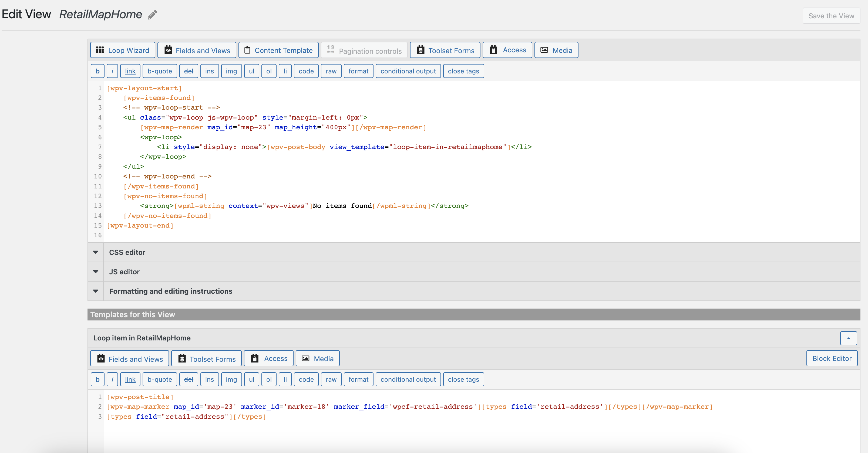The height and width of the screenshot is (453, 868).
Task: Click the wpv-map-marker shortcode line
Action: click(410, 407)
